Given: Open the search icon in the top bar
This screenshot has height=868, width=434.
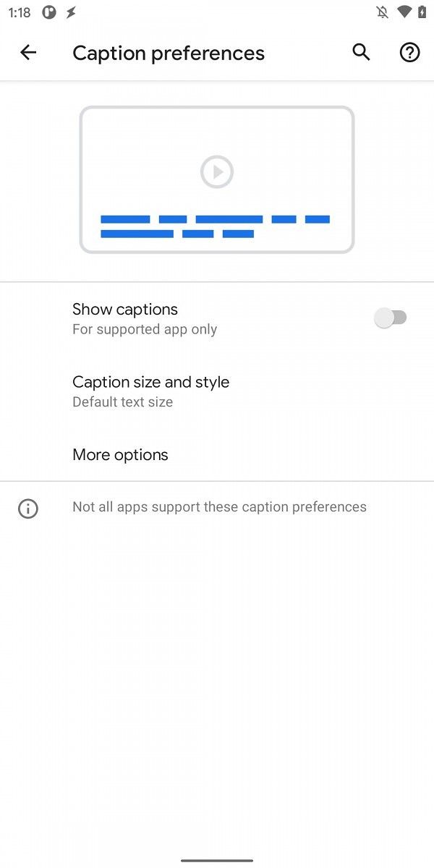Looking at the screenshot, I should coord(360,52).
